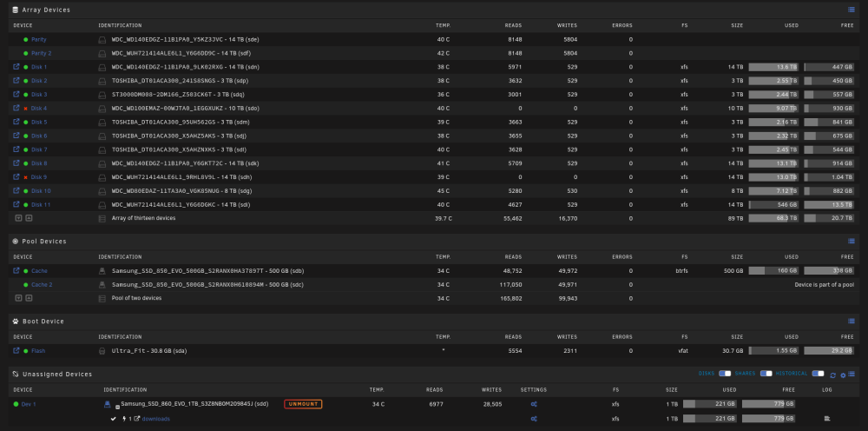The width and height of the screenshot is (868, 431).
Task: View the log icon for downloads partition
Action: [x=827, y=419]
